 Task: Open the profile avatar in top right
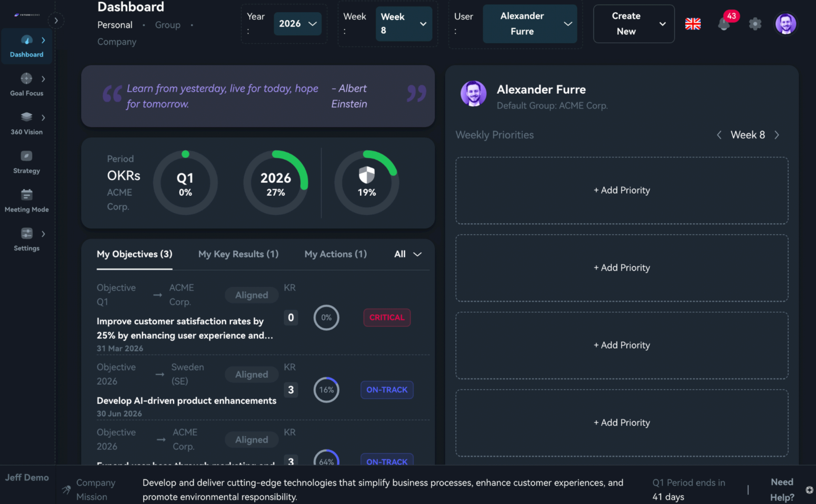pyautogui.click(x=785, y=24)
